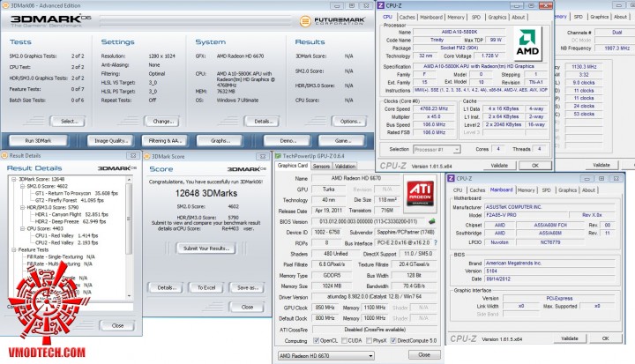Click the 3DMark Score window title icon
This screenshot has width=635, height=364.
coord(148,155)
